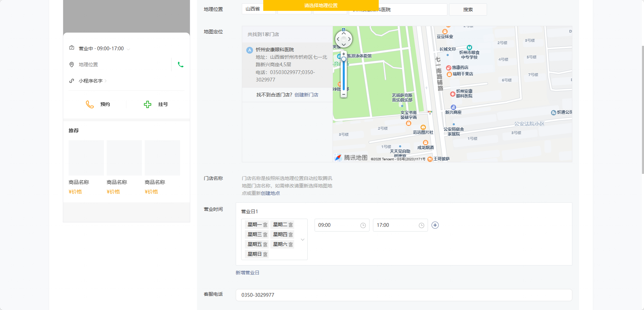Image resolution: width=644 pixels, height=310 pixels.
Task: Click the 09:00 start time field
Action: pyautogui.click(x=342, y=225)
